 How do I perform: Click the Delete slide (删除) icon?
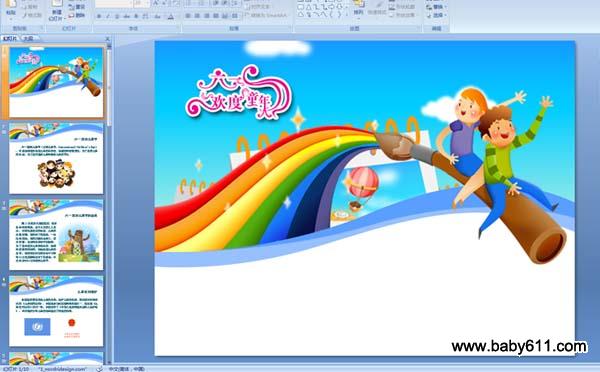pyautogui.click(x=77, y=16)
